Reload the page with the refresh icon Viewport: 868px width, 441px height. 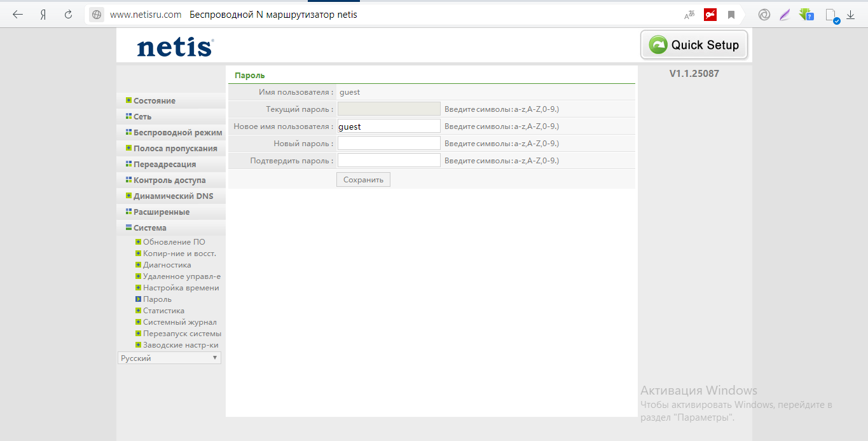point(68,15)
